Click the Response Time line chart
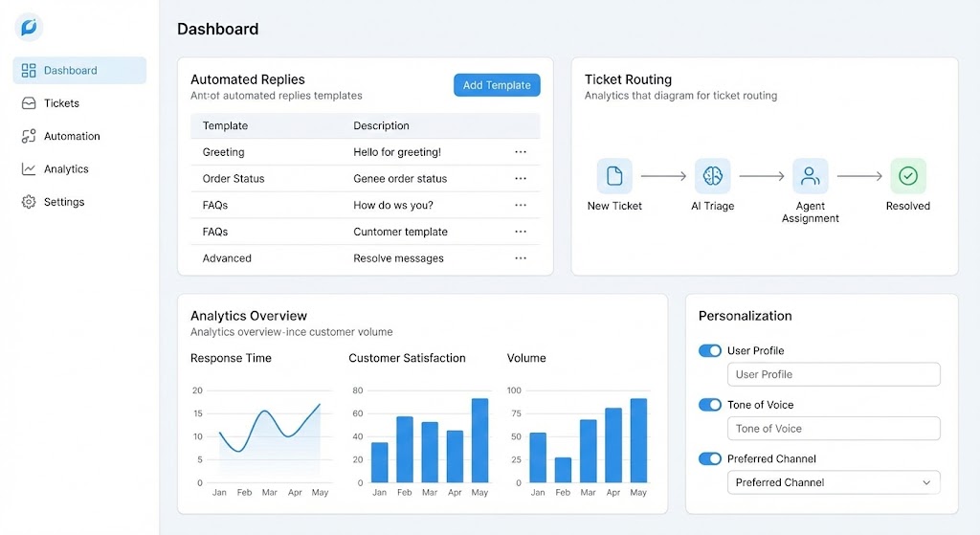980x535 pixels. tap(269, 437)
